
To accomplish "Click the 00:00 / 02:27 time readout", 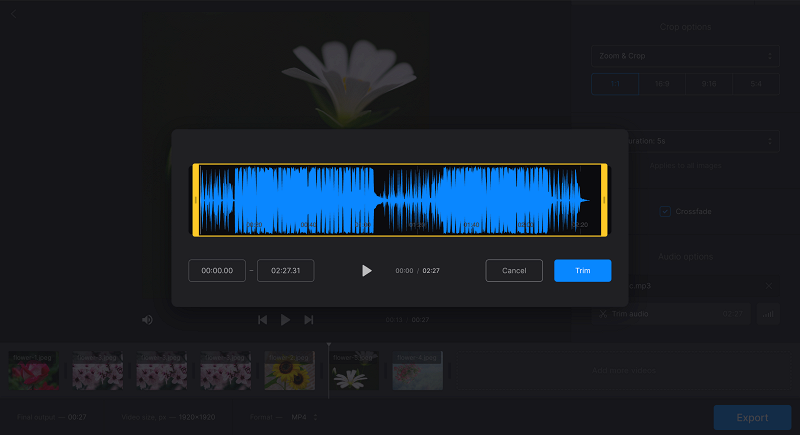I will 417,271.
